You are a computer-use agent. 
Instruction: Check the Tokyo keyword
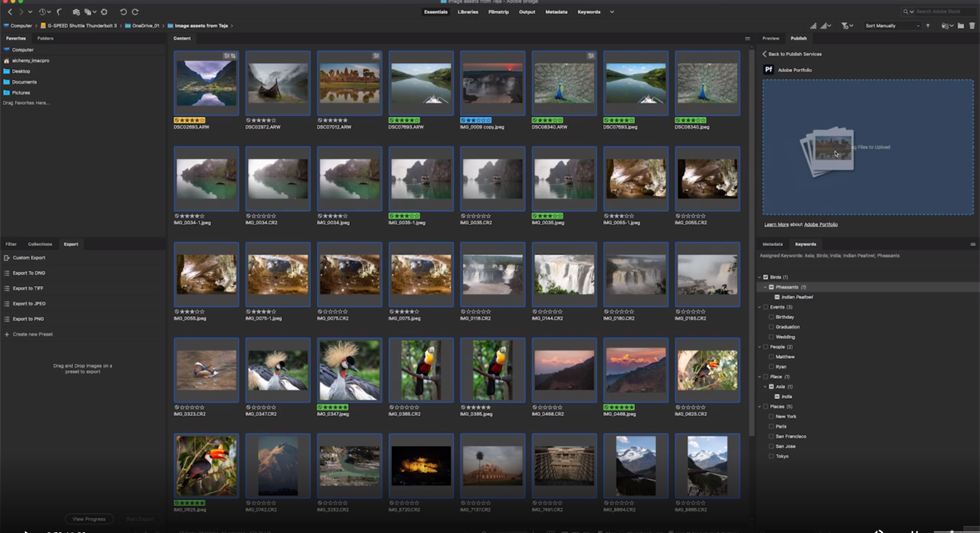pyautogui.click(x=771, y=456)
